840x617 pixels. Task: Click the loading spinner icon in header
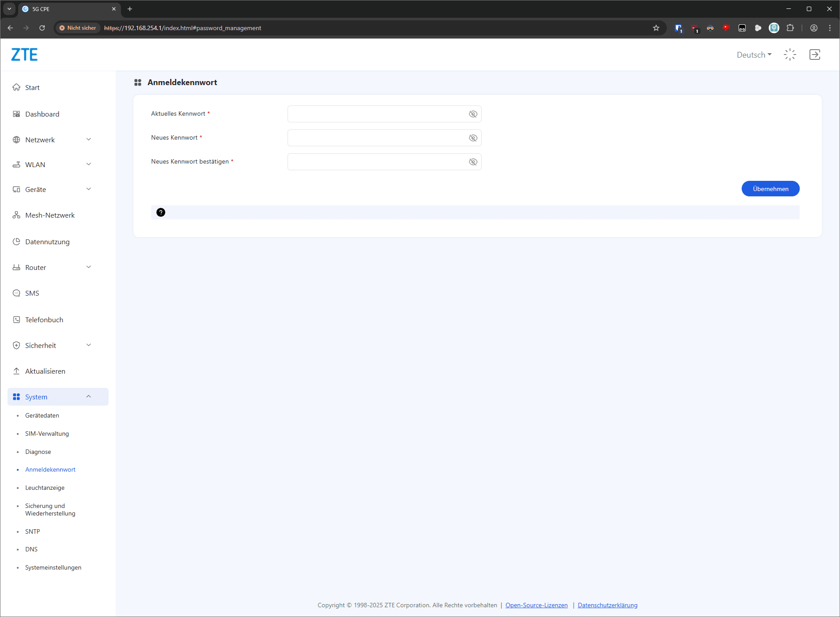point(790,55)
